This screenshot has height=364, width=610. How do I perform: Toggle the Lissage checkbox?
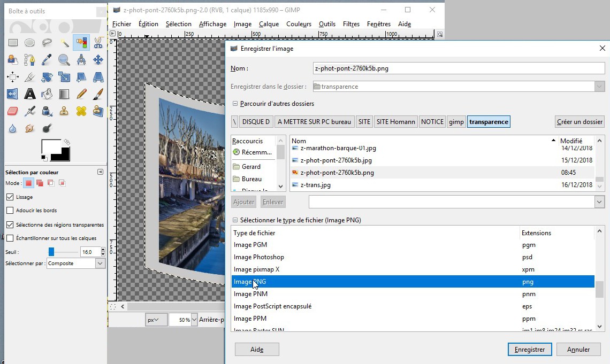[x=10, y=197]
